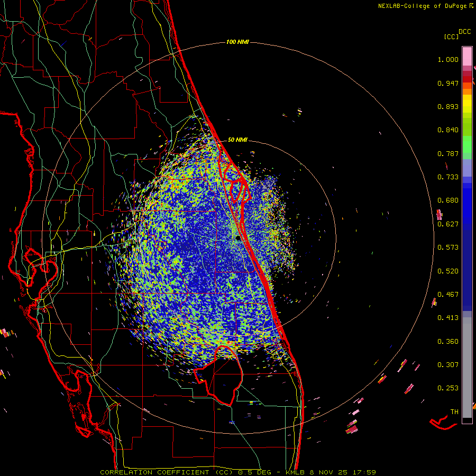Select the 0.680 legend value
The image size is (476, 476).
[x=448, y=200]
